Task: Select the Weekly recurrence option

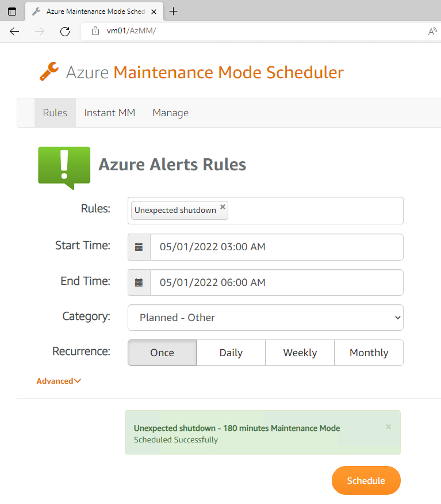Action: pyautogui.click(x=300, y=353)
